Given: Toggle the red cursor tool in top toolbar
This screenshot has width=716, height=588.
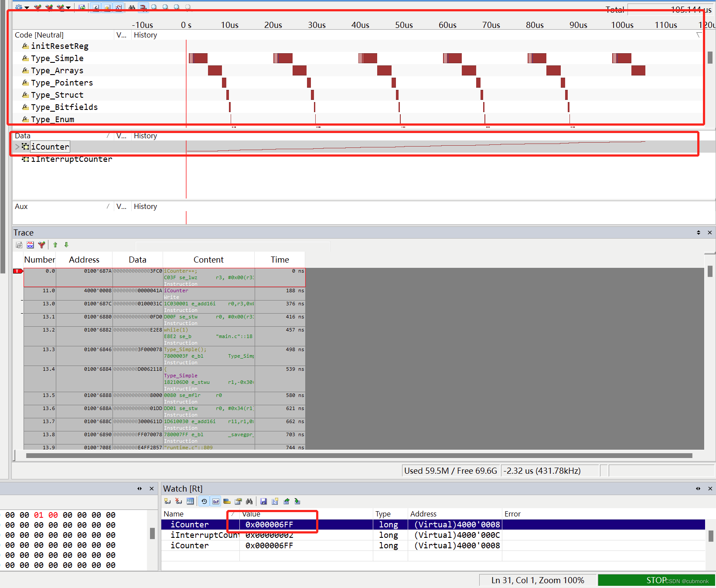Looking at the screenshot, I should [143, 7].
